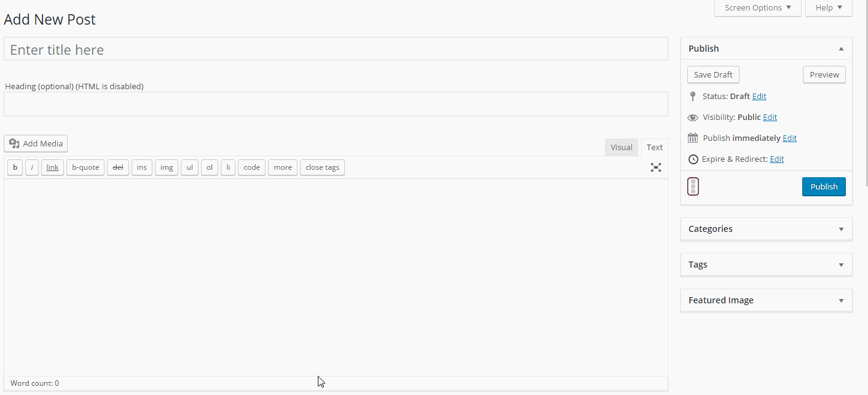Switch to the Text editor tab
Image resolution: width=868 pixels, height=395 pixels.
pyautogui.click(x=655, y=147)
